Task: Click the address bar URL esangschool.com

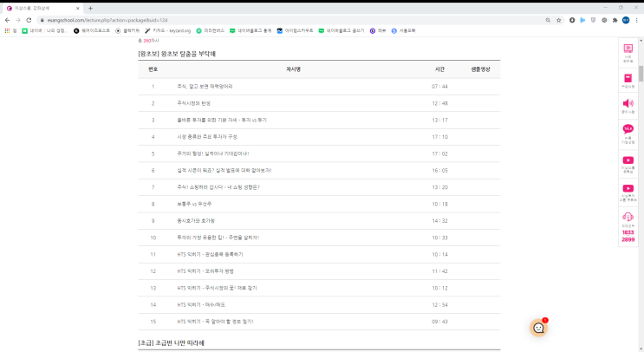Action: [x=107, y=20]
